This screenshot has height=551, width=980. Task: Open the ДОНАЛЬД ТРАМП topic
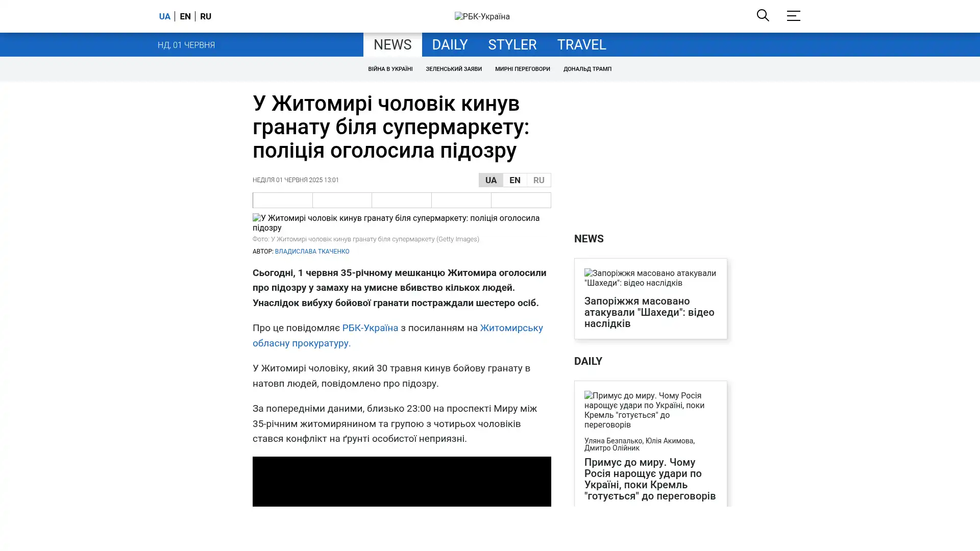(587, 69)
